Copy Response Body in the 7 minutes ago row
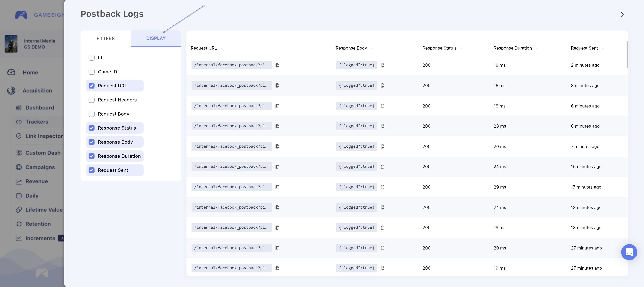This screenshot has height=287, width=644. (382, 147)
